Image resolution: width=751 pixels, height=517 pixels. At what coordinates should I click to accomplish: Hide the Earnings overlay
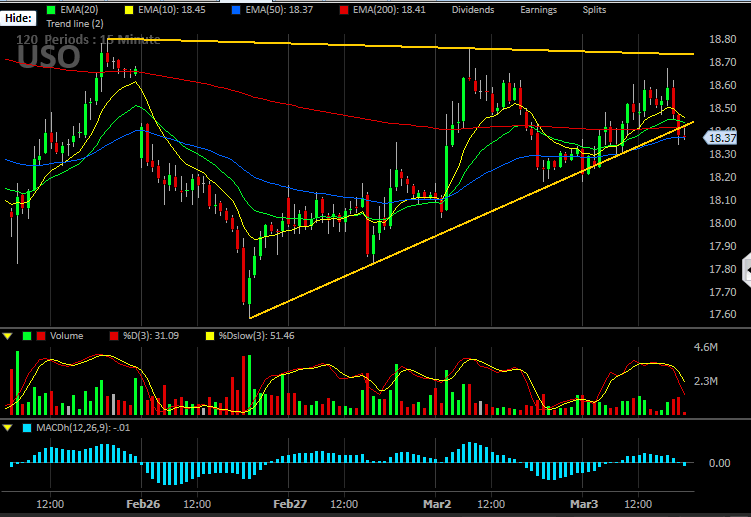(x=538, y=10)
